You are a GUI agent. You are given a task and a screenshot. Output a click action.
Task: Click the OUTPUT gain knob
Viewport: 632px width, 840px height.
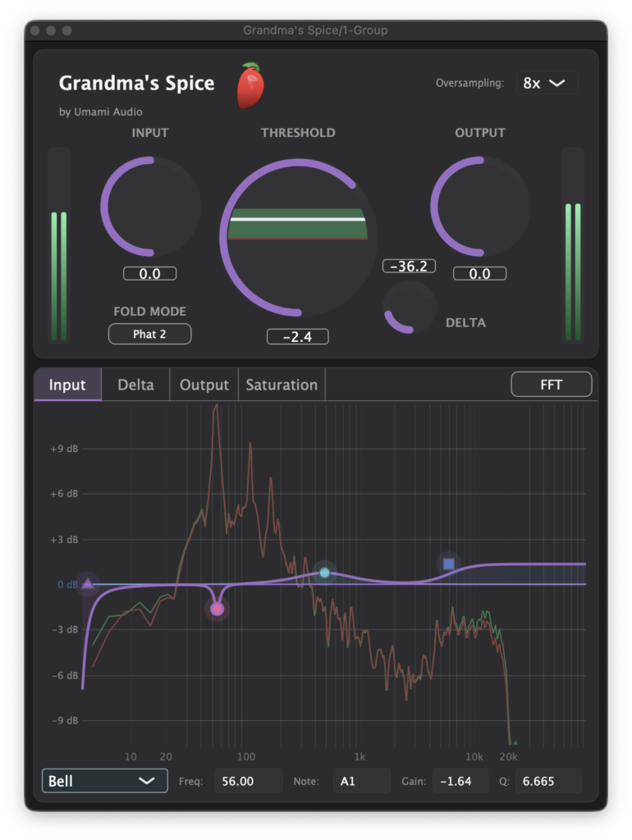pos(480,206)
